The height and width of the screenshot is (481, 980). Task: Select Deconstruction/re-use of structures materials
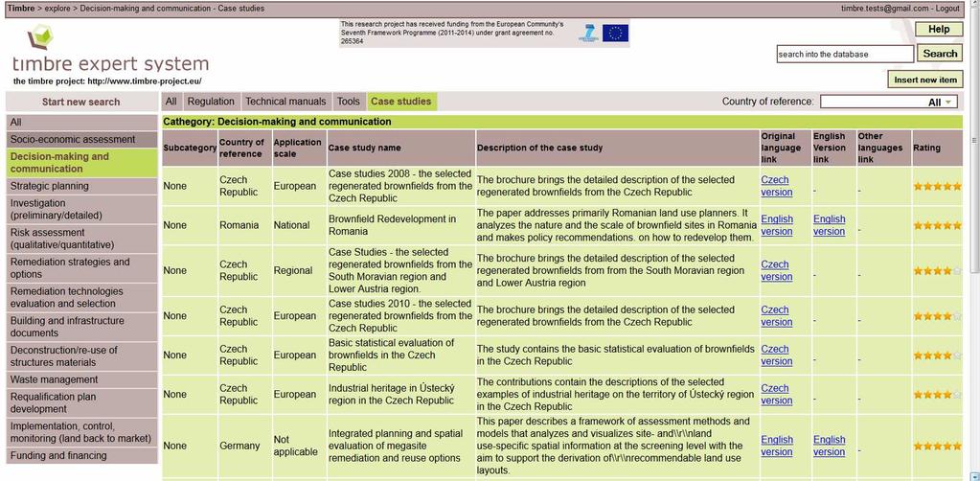(x=81, y=355)
